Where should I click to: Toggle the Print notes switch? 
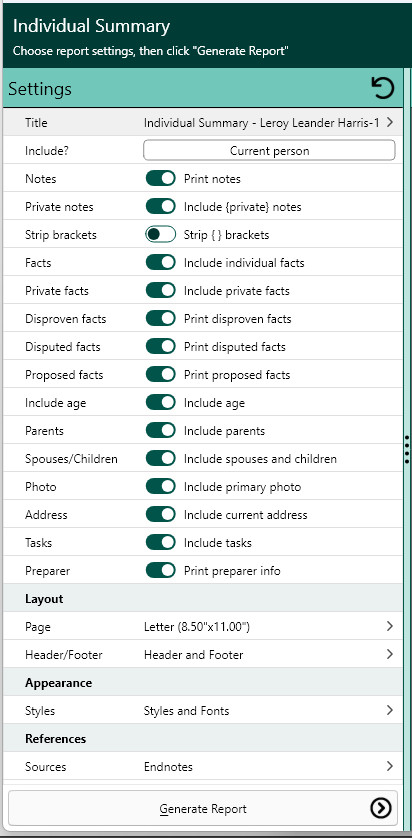pos(160,179)
